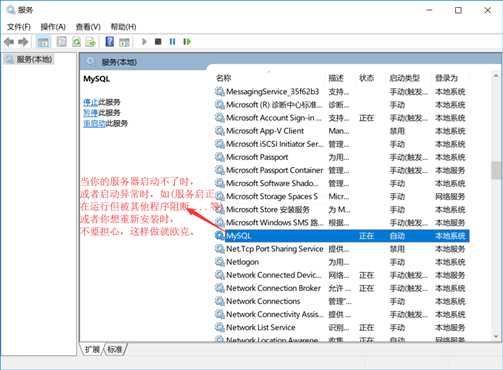Click the 暂停 this service link
The height and width of the screenshot is (370, 503).
click(91, 113)
